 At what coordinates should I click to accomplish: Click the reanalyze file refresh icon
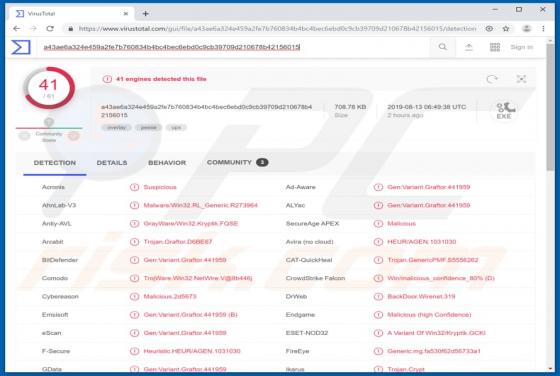pos(492,79)
